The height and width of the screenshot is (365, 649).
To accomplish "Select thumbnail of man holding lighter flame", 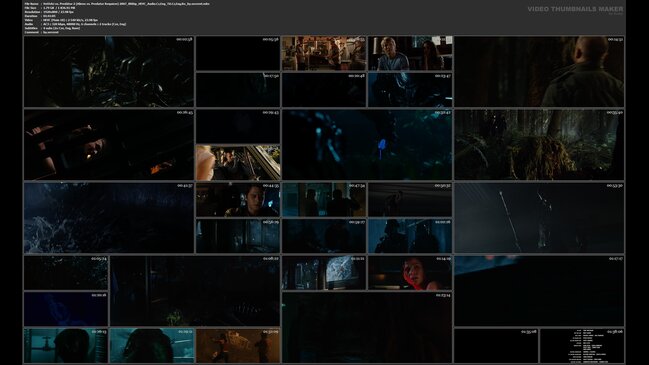I will (x=109, y=144).
